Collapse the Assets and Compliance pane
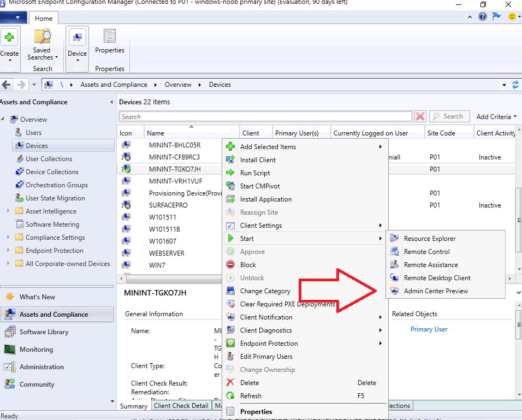Viewport: 522px width, 420px height. coord(111,102)
